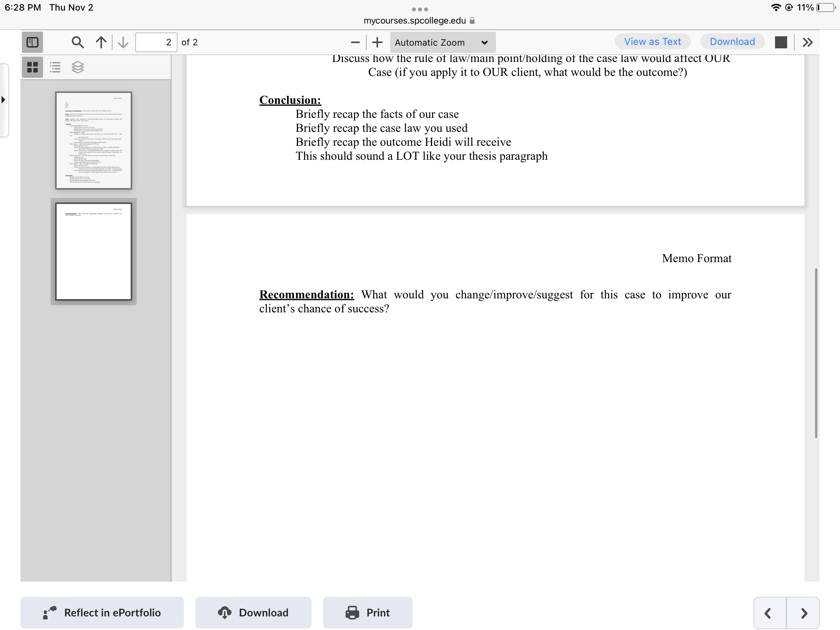Click the page number input field

pos(156,42)
